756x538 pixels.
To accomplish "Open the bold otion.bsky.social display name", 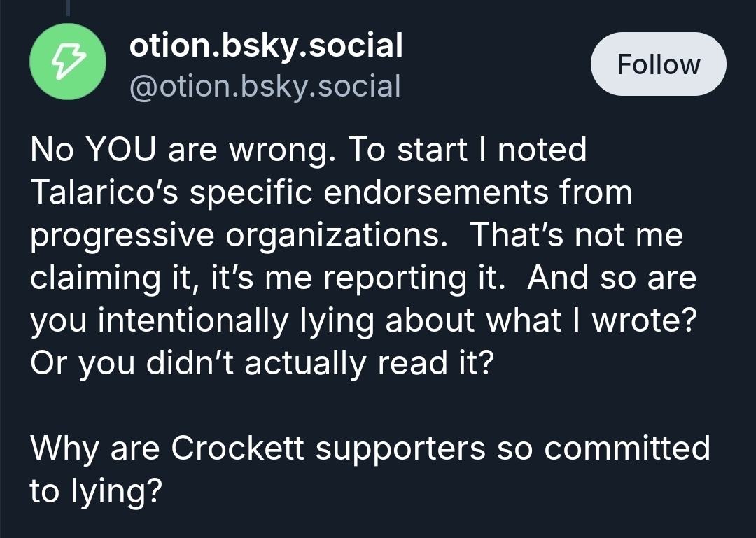I will tap(266, 46).
